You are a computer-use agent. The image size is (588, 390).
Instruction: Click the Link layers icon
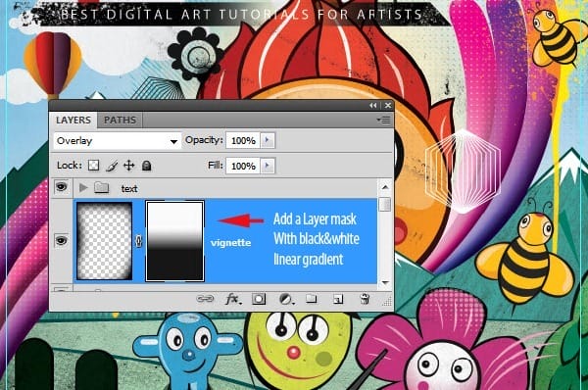205,299
